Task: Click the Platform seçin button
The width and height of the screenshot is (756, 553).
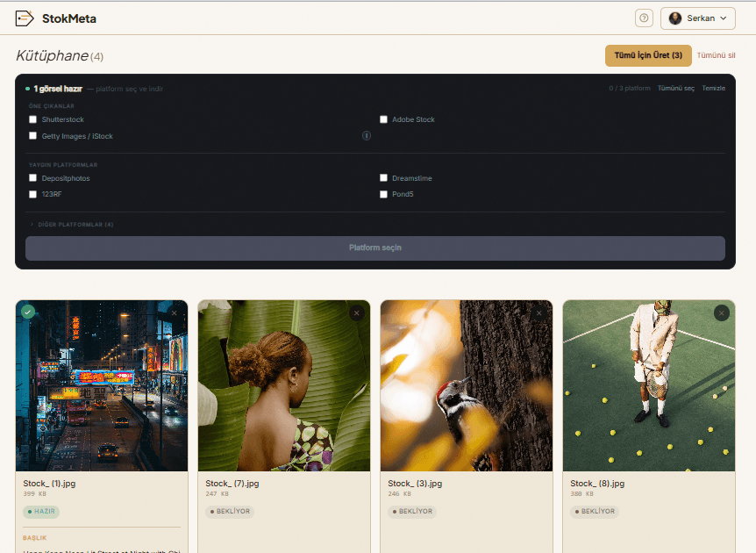Action: point(375,248)
